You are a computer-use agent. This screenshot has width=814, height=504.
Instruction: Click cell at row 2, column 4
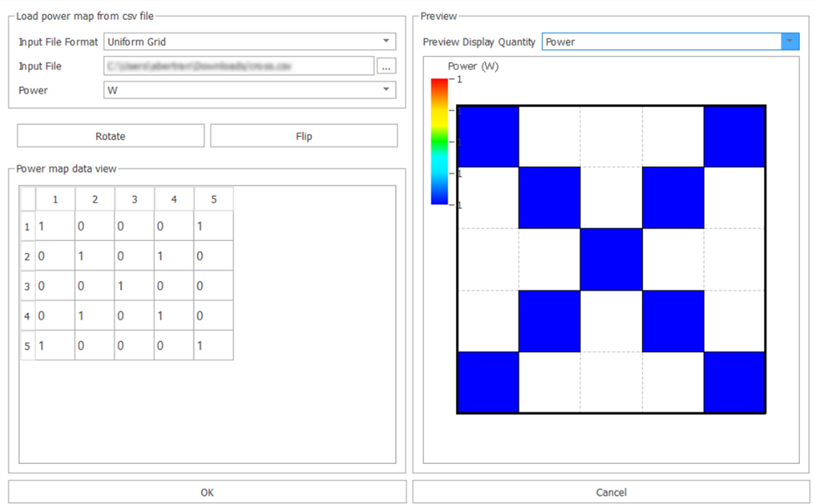(x=174, y=256)
